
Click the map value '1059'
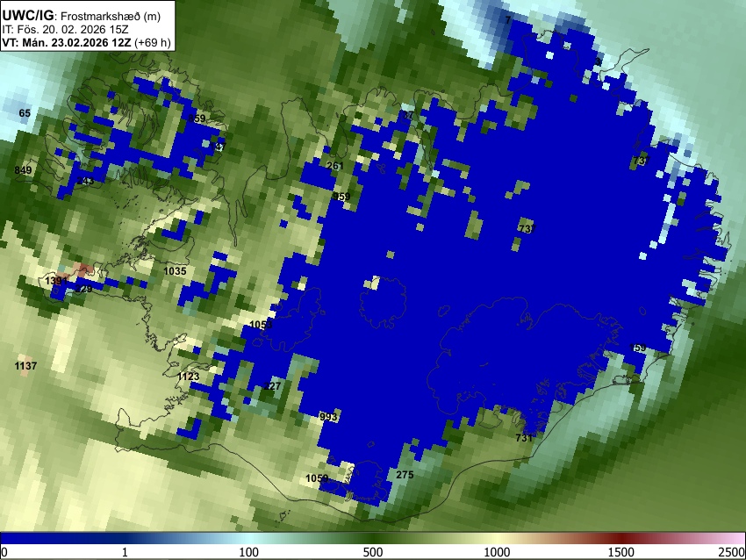(x=317, y=478)
